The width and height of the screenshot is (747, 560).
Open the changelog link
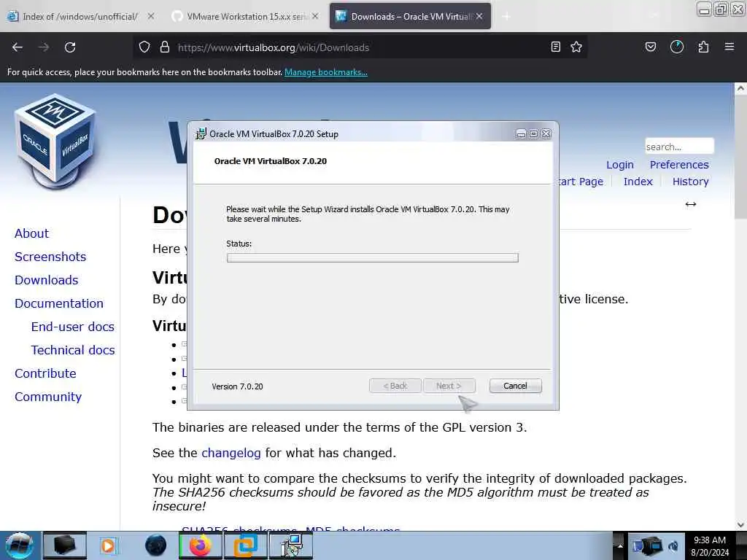pyautogui.click(x=231, y=453)
